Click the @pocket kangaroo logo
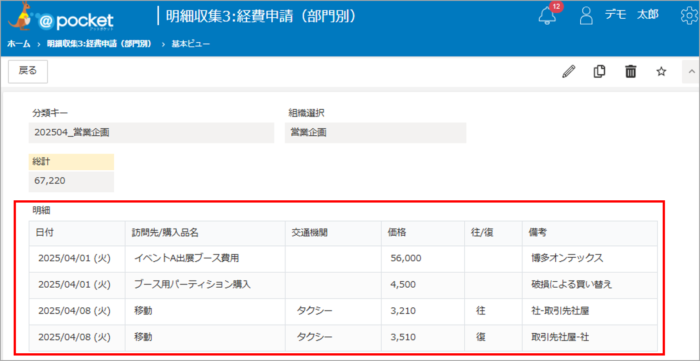Viewport: 700px width, 361px height. [61, 17]
